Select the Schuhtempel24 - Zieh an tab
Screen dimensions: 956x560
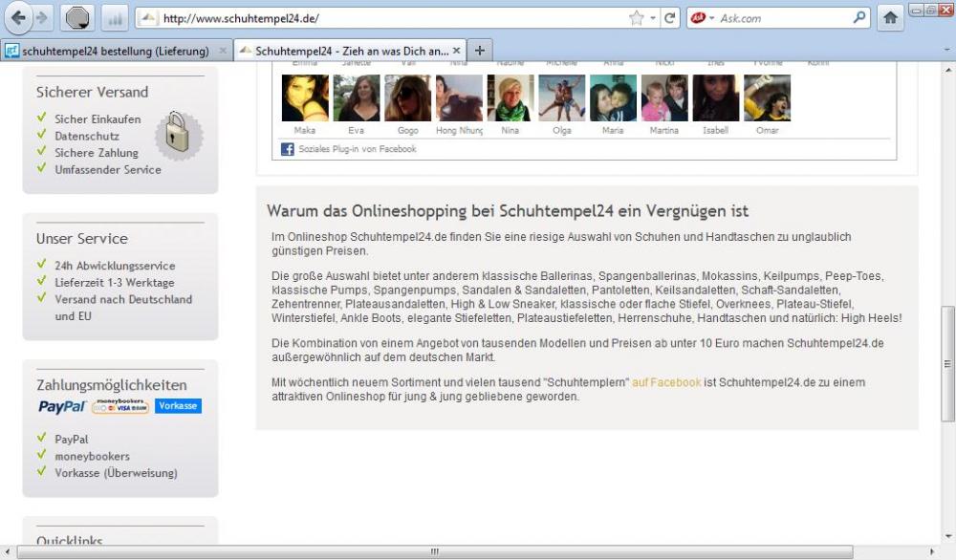pos(351,52)
